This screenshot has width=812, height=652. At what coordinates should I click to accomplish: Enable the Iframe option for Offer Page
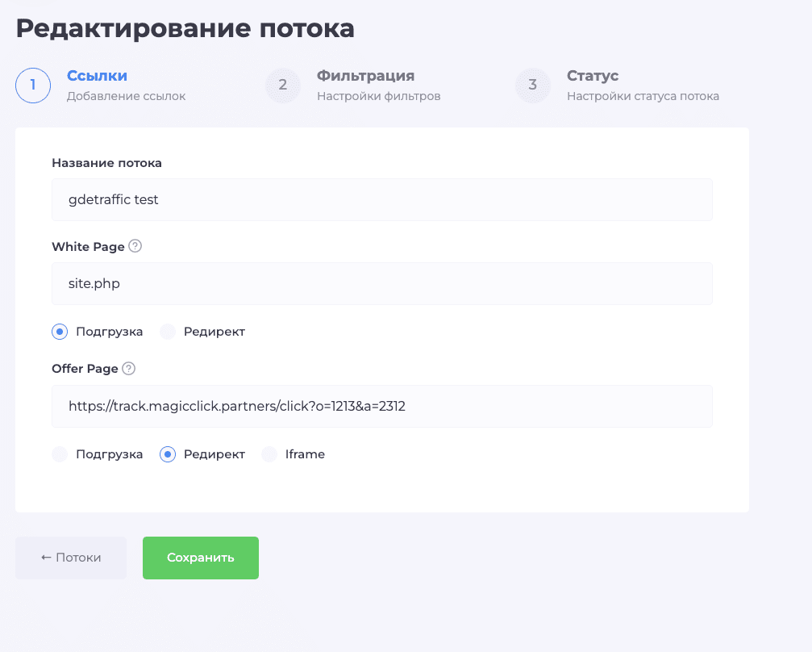pos(269,453)
